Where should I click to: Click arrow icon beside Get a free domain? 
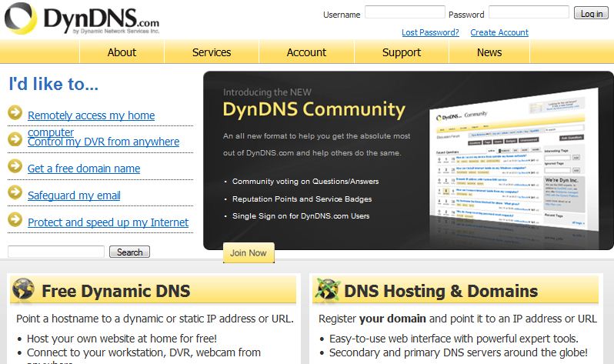[15, 165]
